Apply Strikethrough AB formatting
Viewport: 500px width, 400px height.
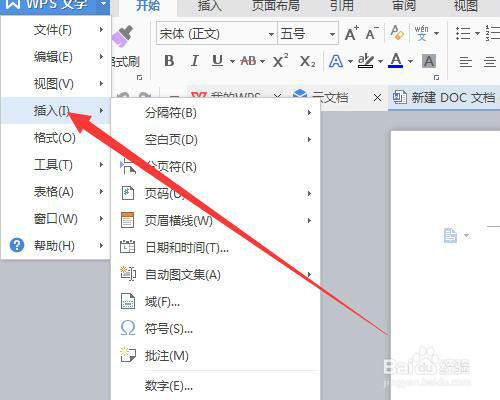[249, 61]
